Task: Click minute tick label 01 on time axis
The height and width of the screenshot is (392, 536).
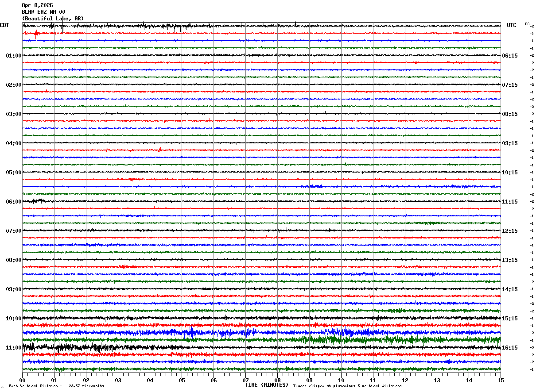Action: coord(54,380)
